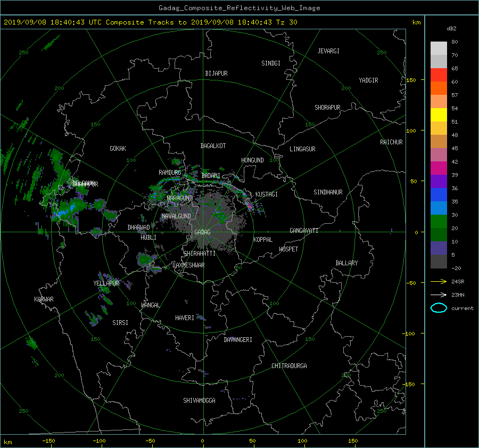
Task: Pick the purple 36-39 dBZ swatch
Action: [439, 182]
